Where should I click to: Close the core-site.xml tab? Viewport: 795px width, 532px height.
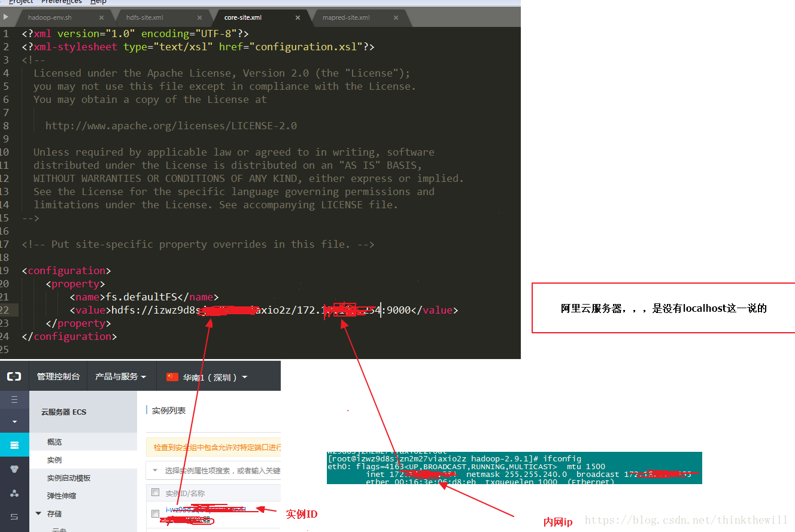(x=298, y=18)
